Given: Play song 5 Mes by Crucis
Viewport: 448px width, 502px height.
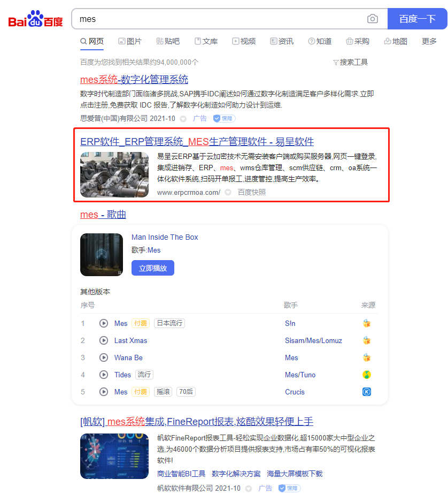Looking at the screenshot, I should 104,392.
